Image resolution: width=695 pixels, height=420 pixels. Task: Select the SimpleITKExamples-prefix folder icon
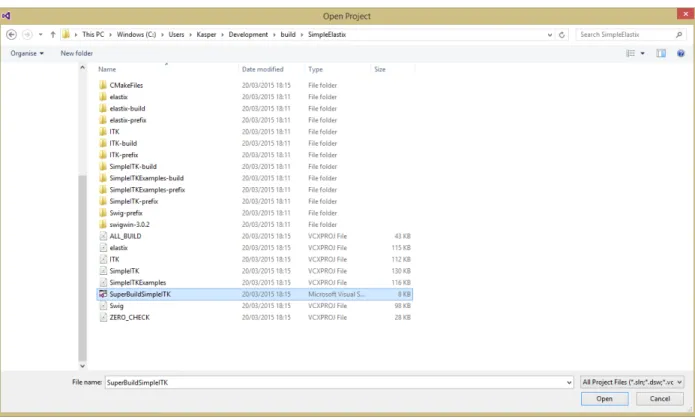pyautogui.click(x=103, y=190)
